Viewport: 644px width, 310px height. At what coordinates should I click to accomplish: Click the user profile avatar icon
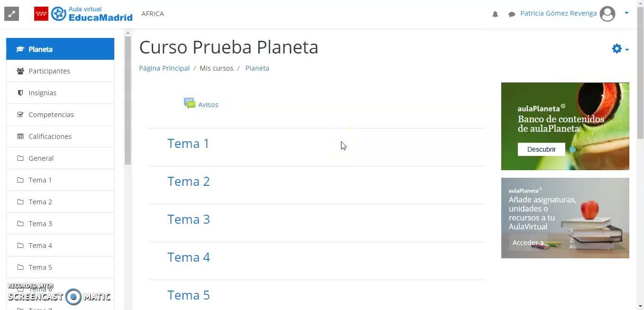607,14
